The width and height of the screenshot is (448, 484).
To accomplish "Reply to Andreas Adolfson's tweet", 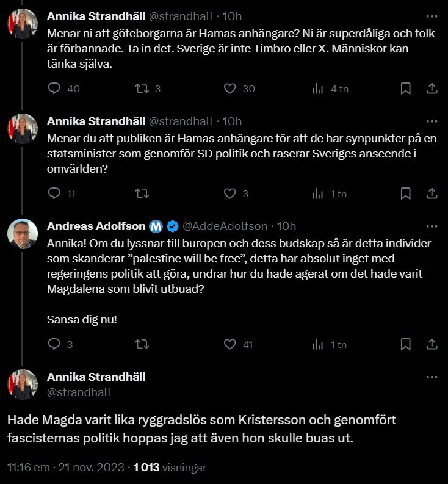I will pyautogui.click(x=54, y=344).
